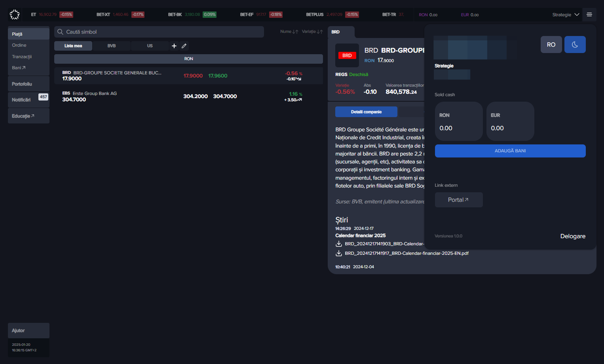This screenshot has height=364, width=604.
Task: Select the BRD-GROUPE SOCIETE GENERALE row
Action: click(x=188, y=76)
